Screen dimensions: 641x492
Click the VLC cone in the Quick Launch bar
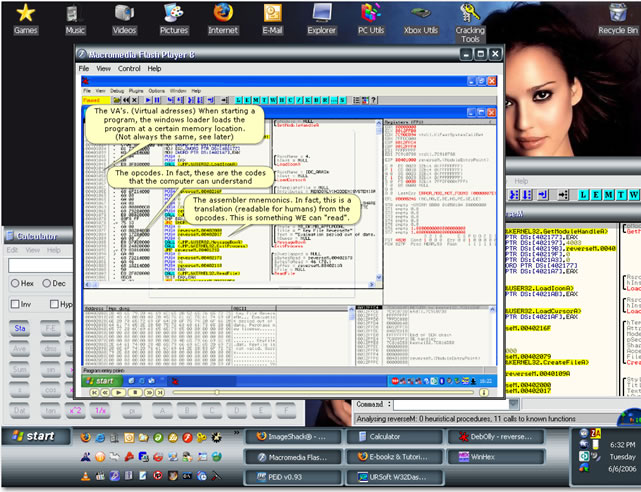[x=85, y=476]
